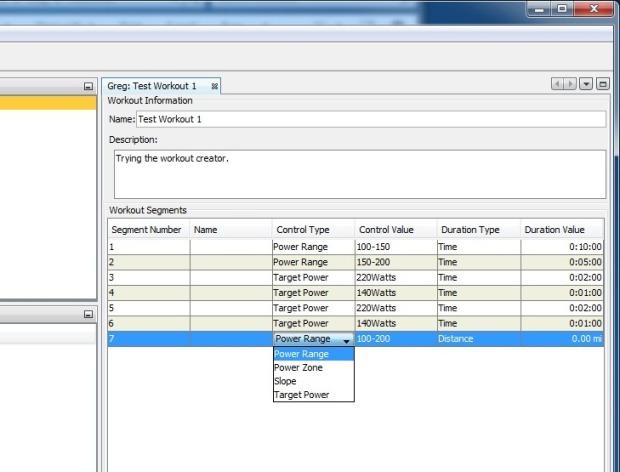
Task: Minimize the upper left panel
Action: click(x=89, y=87)
